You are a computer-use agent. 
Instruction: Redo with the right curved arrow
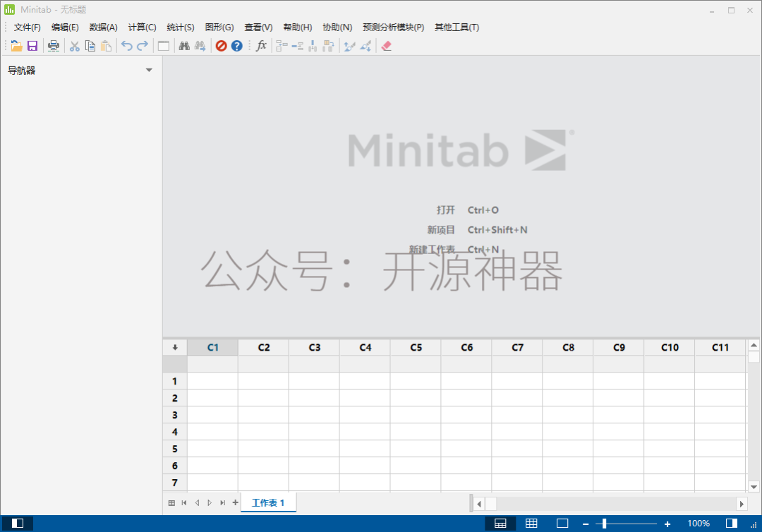[143, 46]
